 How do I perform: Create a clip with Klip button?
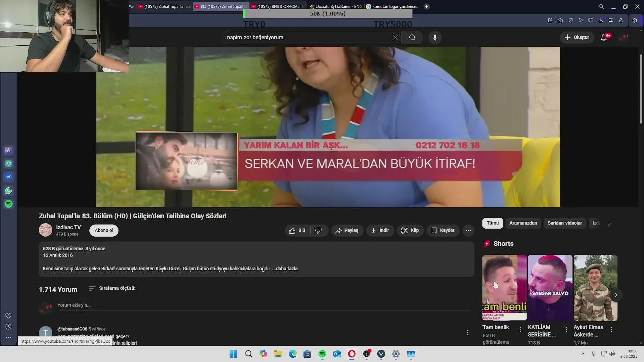click(x=410, y=231)
